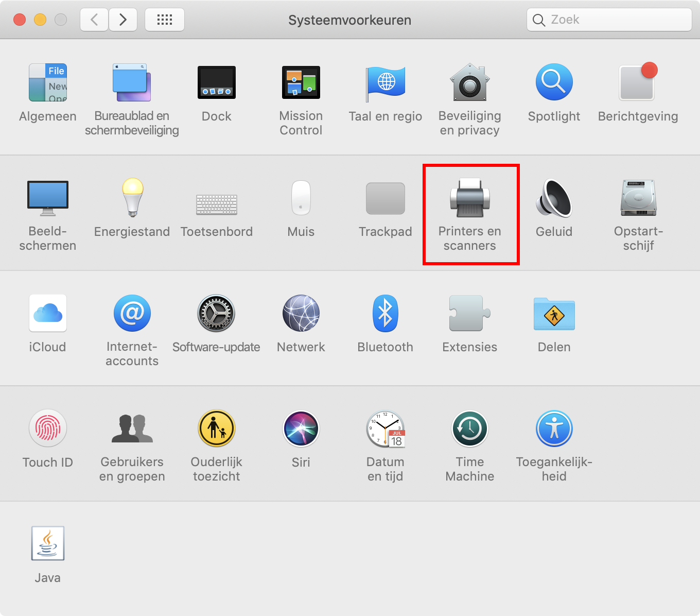Open the Time Machine preferences
This screenshot has height=616, width=700.
469,429
